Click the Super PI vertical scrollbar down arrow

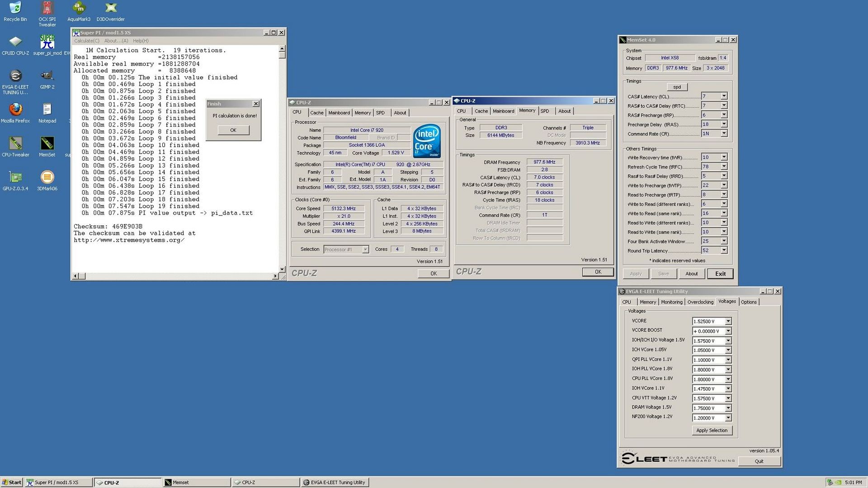282,269
